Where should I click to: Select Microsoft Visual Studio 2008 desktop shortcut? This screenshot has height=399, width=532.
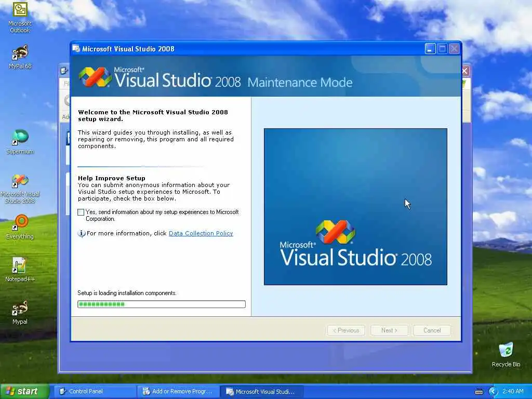[20, 188]
